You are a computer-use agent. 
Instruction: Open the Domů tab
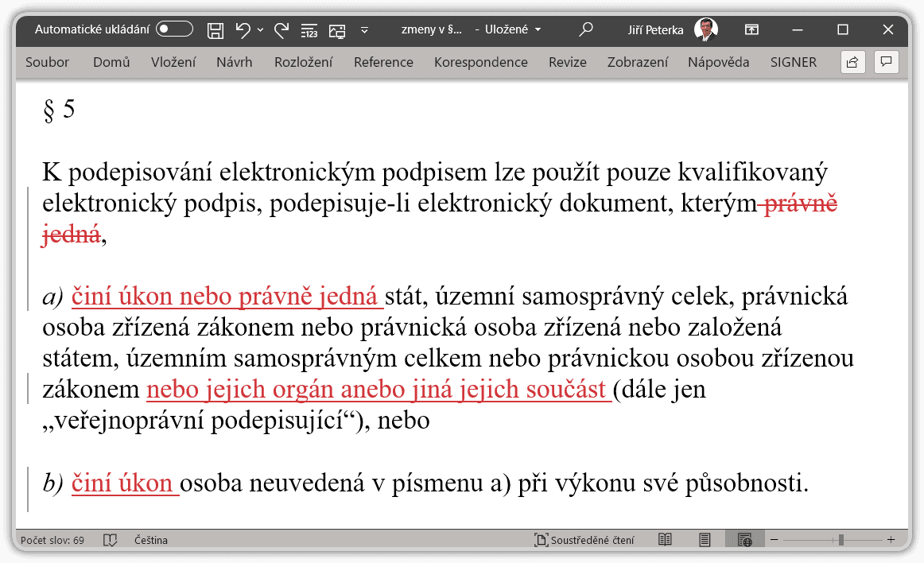tap(111, 62)
